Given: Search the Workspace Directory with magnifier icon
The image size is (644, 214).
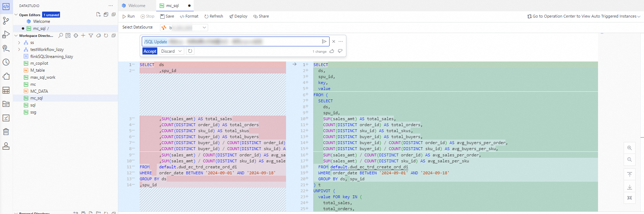Looking at the screenshot, I should [x=61, y=35].
